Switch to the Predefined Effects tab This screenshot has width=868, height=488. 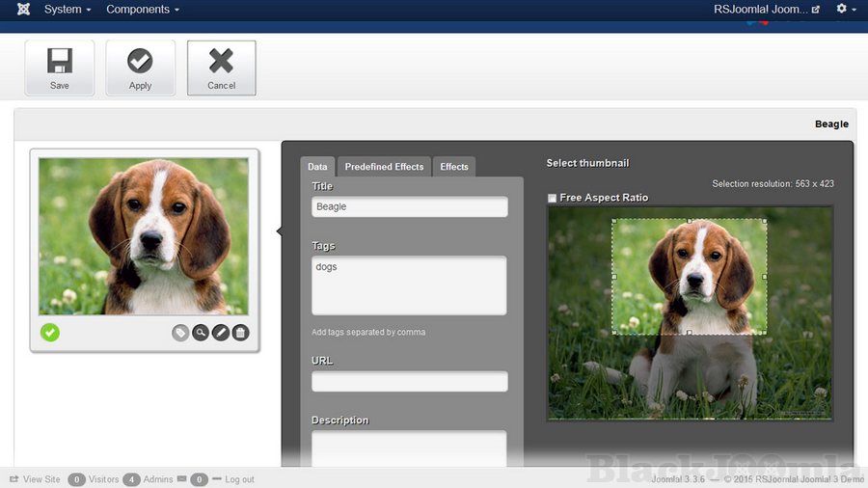(384, 167)
